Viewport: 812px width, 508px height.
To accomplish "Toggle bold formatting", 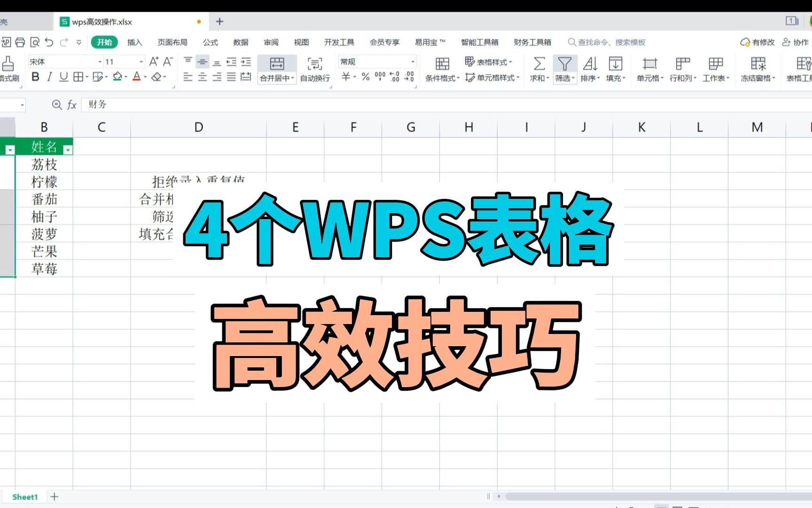I will pyautogui.click(x=36, y=77).
